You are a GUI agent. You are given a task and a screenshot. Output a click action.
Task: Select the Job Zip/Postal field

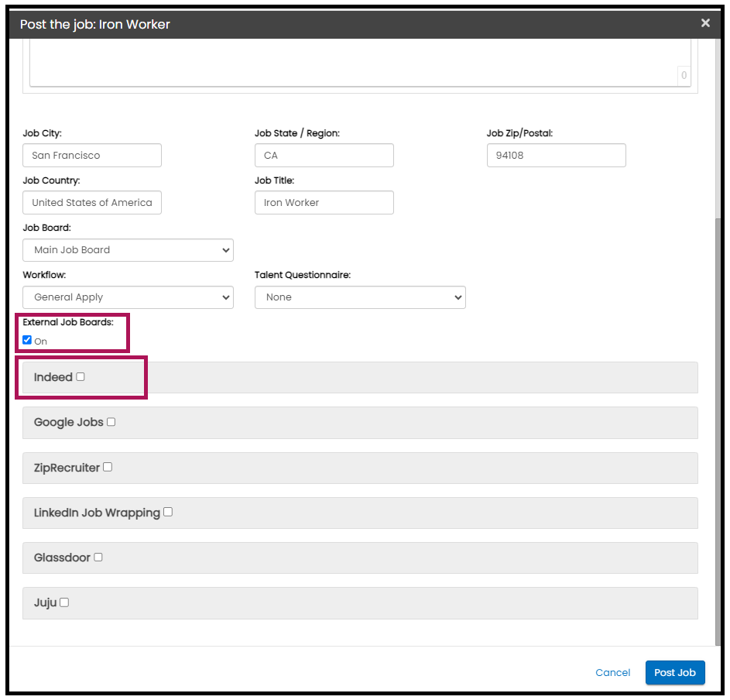pos(557,155)
